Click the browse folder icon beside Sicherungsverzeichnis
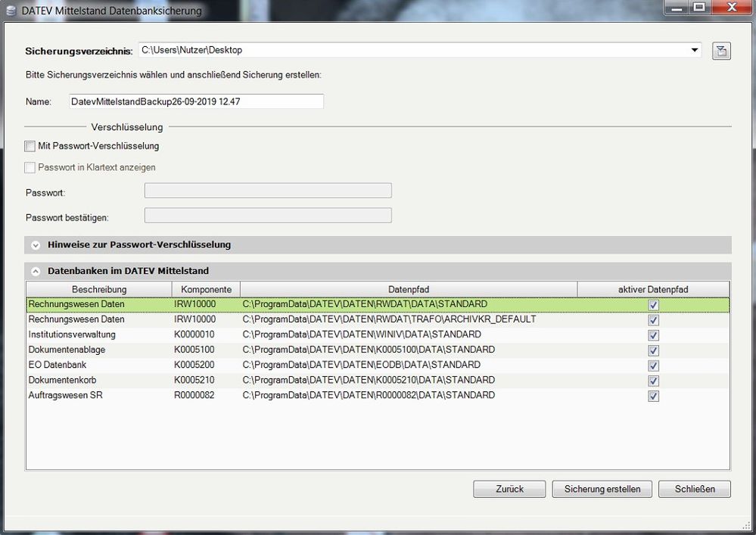Screen dimensions: 756x535 (x=720, y=51)
